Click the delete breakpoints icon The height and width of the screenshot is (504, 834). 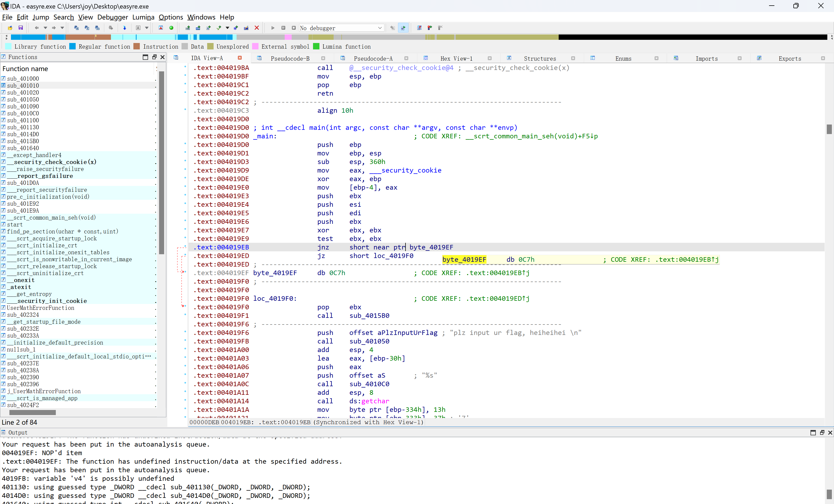coord(440,28)
